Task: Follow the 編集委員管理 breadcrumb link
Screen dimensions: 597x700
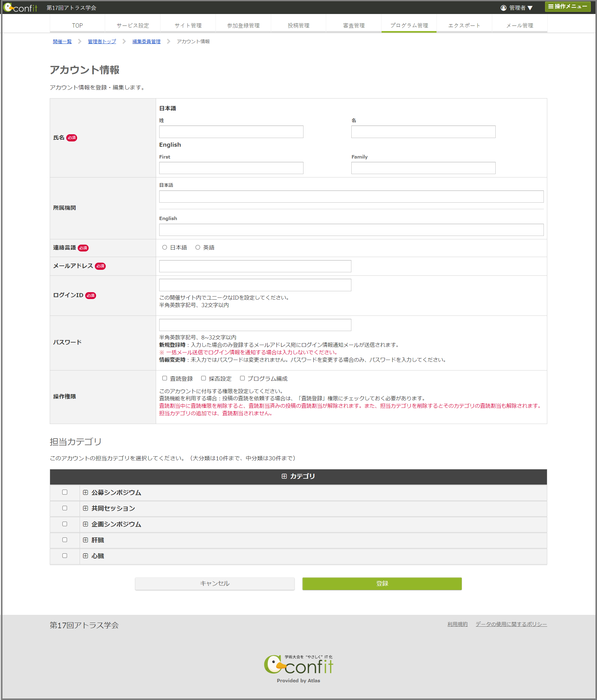Action: click(x=146, y=41)
